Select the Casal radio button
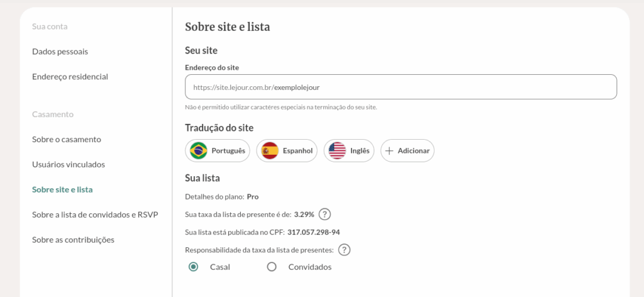The width and height of the screenshot is (644, 297). (194, 267)
